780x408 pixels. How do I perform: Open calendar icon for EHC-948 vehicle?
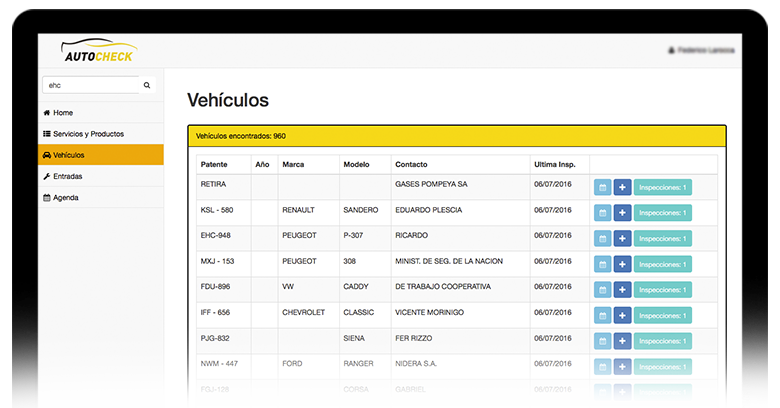click(x=602, y=238)
